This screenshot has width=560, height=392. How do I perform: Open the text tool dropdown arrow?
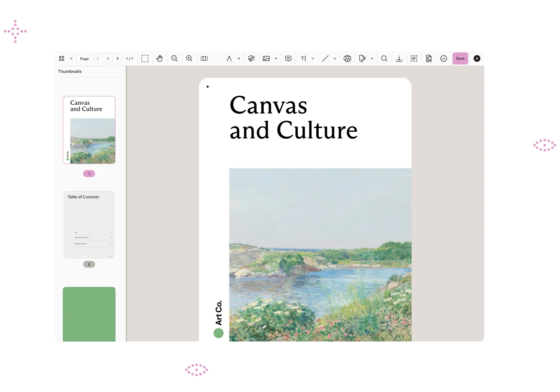[x=313, y=58]
